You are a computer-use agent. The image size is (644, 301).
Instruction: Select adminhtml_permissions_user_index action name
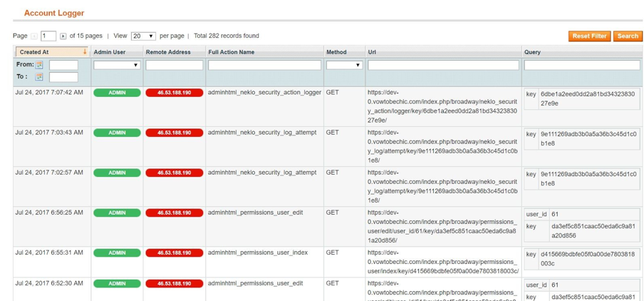(x=258, y=252)
